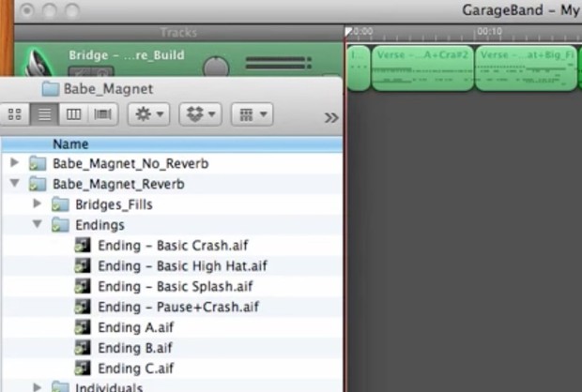Switch Finder to column view
The image size is (582, 392).
point(73,114)
